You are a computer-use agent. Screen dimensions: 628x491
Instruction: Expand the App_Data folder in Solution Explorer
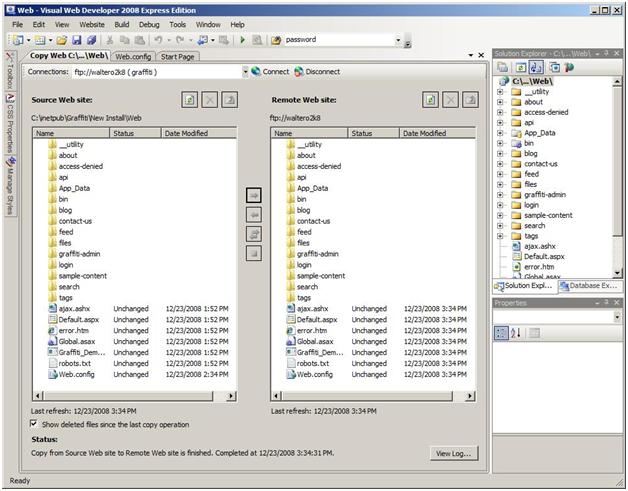(x=500, y=133)
